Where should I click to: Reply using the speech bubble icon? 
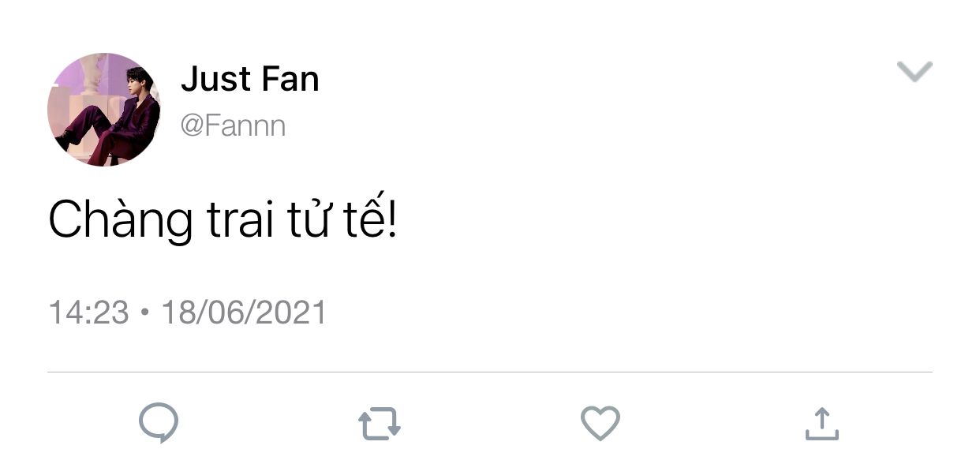(158, 424)
